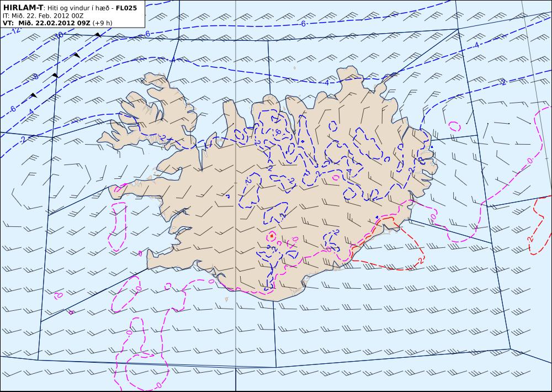Click the -10 isotherm contour label
This screenshot has height=392, width=552.
tap(58, 36)
